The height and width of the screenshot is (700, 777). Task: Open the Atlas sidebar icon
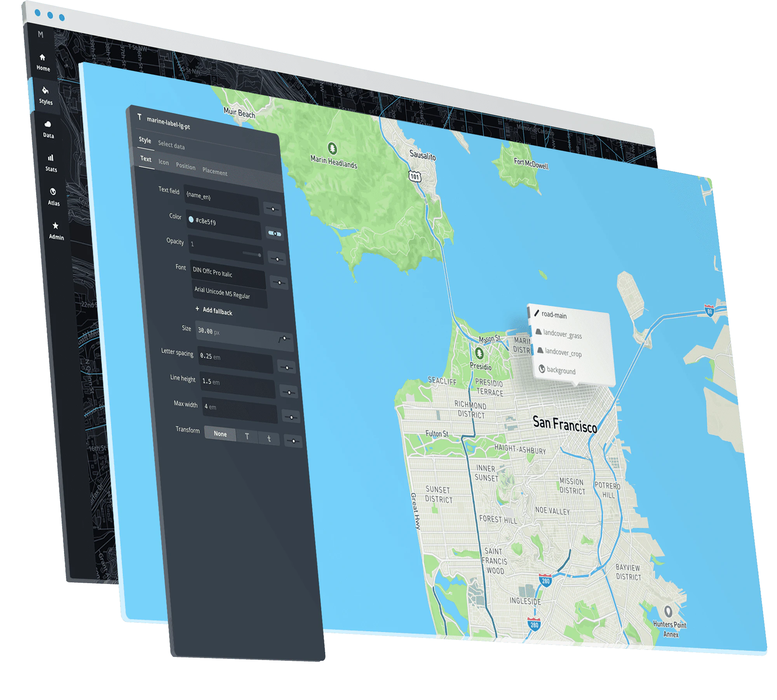(x=53, y=192)
